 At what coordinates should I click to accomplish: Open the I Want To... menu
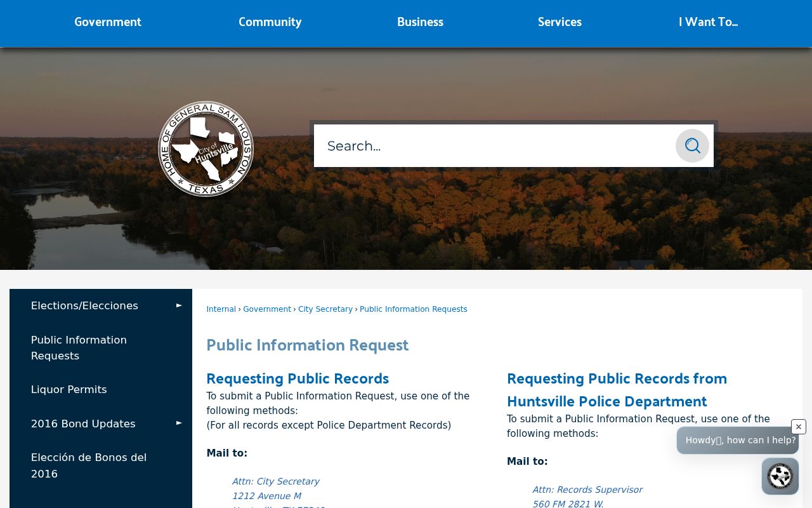click(x=708, y=22)
